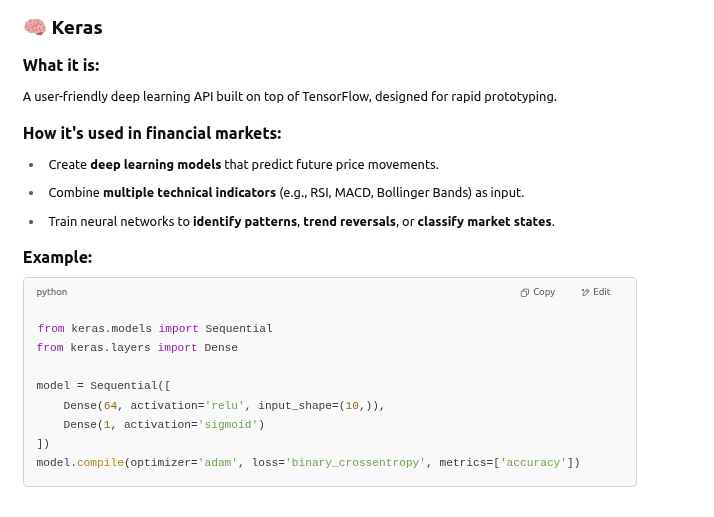The width and height of the screenshot is (714, 517).
Task: Select the financial markets heading
Action: click(x=152, y=133)
